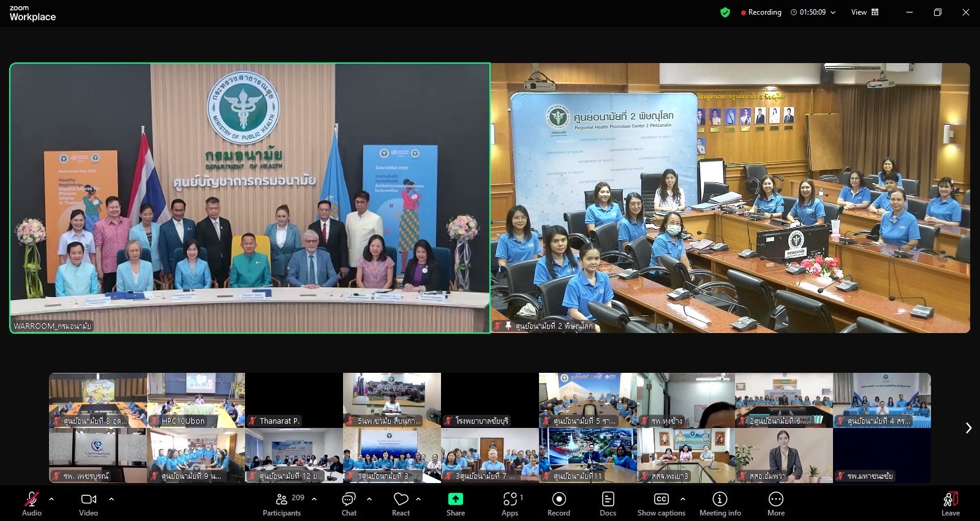
Task: Click the muted mic icon on ศูนย์อนามัยที่ 8 tile
Action: tap(56, 421)
